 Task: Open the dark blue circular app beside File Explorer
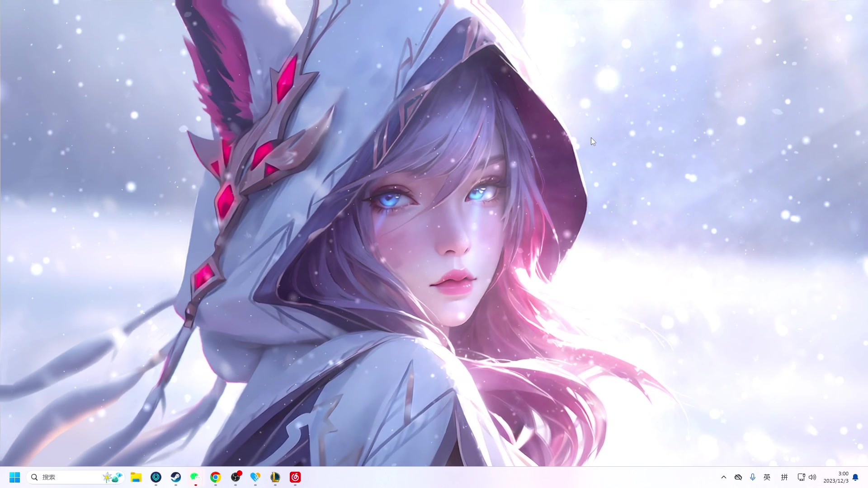click(156, 477)
